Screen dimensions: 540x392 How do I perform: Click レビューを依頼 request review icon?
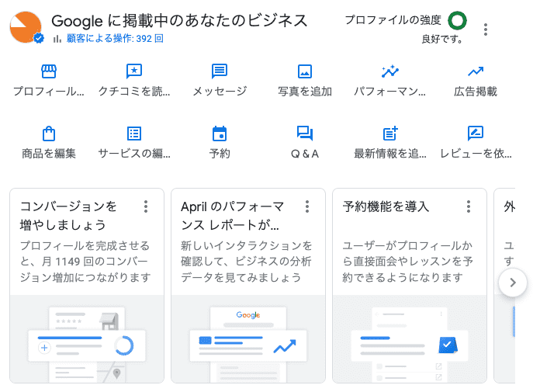[x=476, y=134]
